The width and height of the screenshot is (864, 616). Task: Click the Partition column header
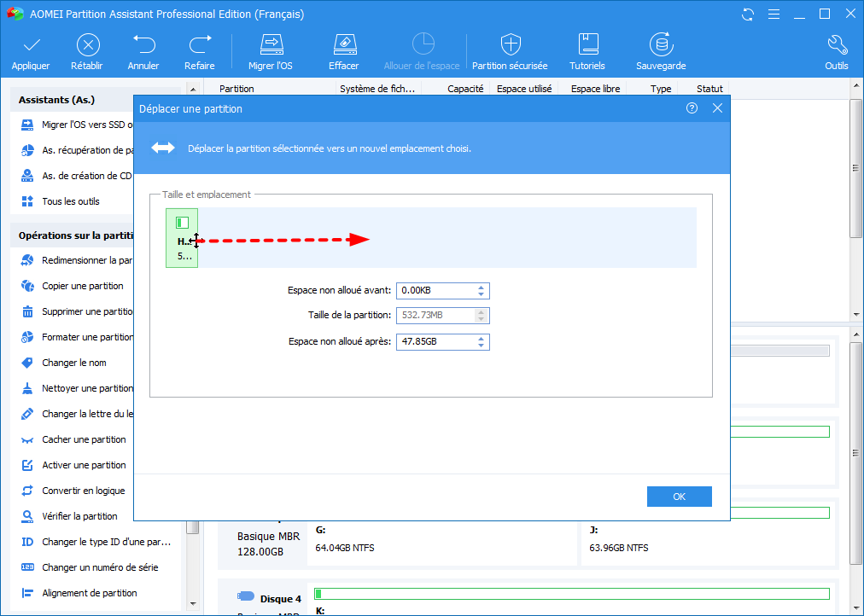click(236, 89)
